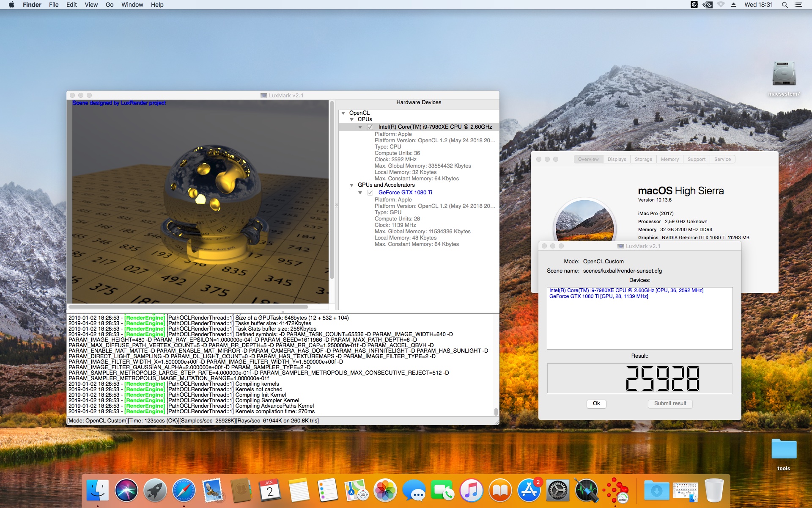The height and width of the screenshot is (508, 812).
Task: Uncheck the GeForce GTX 1080 Ti device
Action: 370,193
